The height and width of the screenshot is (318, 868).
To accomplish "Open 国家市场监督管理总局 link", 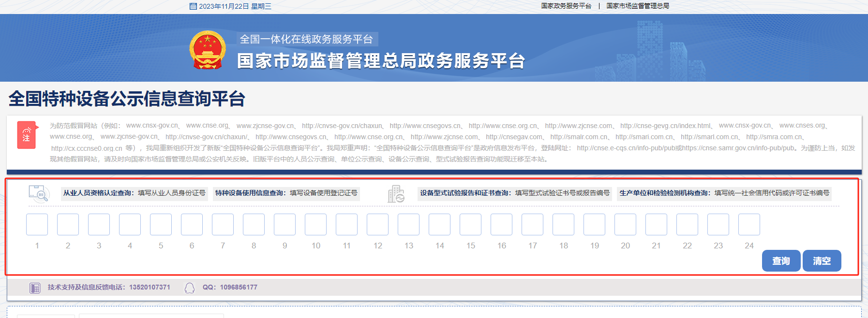I will pyautogui.click(x=638, y=6).
